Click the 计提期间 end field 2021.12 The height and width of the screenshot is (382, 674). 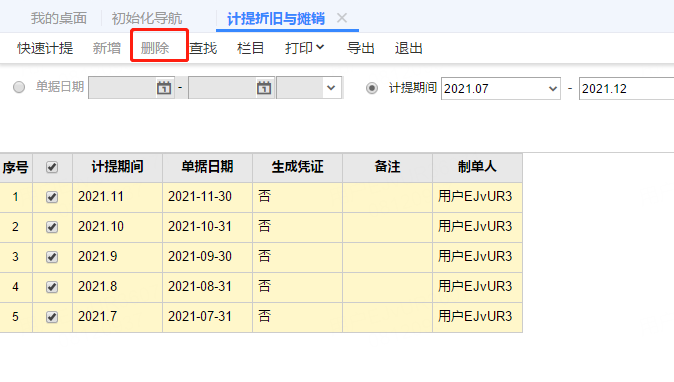point(626,89)
